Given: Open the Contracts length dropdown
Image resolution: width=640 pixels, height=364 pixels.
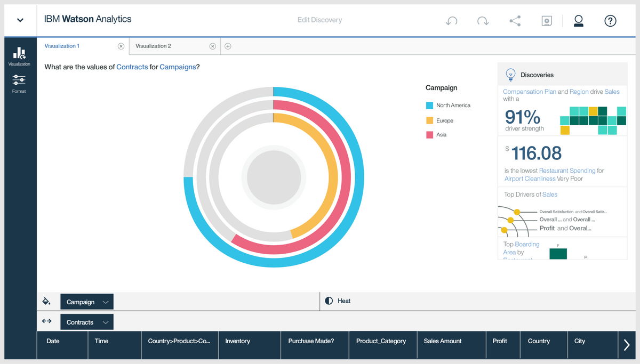Looking at the screenshot, I should (x=87, y=322).
